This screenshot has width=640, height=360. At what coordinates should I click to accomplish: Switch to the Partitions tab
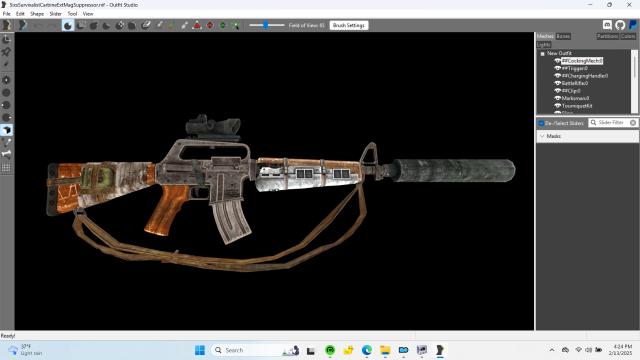(x=607, y=36)
